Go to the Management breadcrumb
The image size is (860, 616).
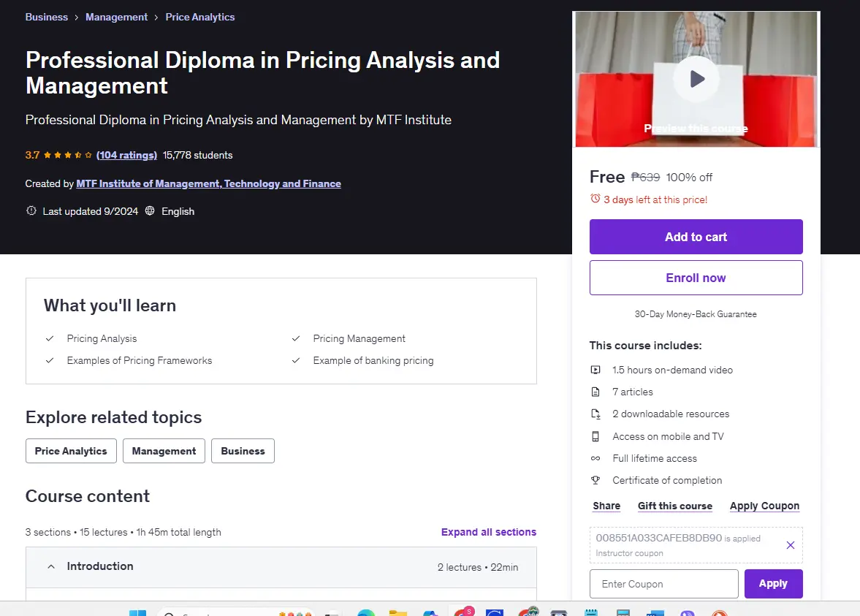point(116,17)
